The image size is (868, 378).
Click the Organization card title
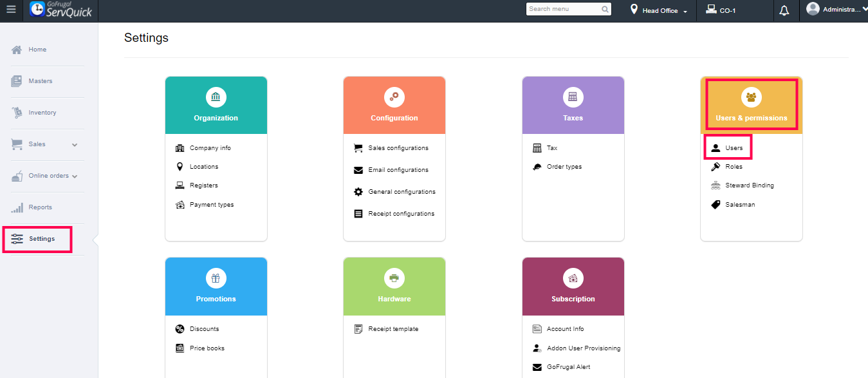pyautogui.click(x=216, y=118)
